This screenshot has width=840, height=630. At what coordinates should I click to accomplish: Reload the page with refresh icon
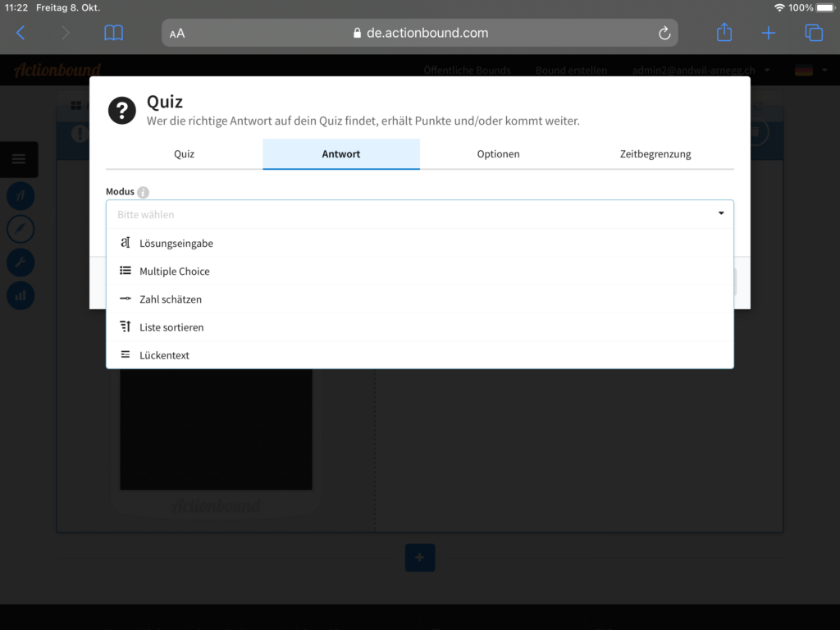664,33
